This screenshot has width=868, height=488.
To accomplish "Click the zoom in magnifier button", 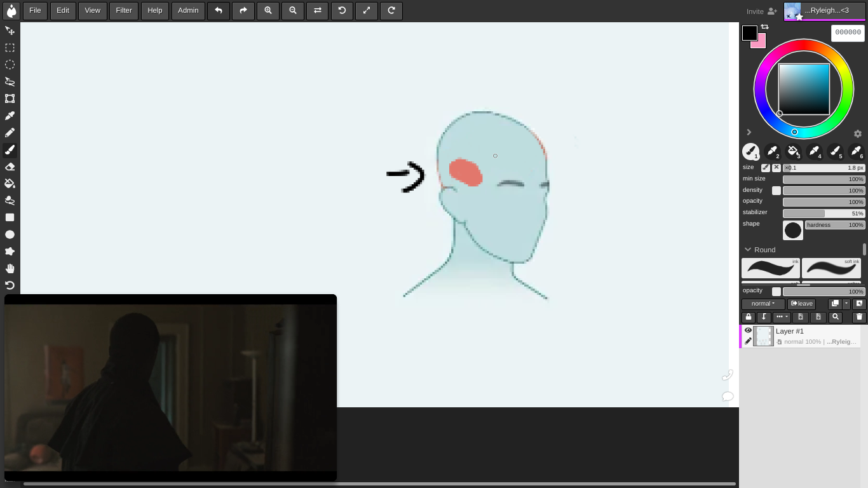I will coord(268,11).
